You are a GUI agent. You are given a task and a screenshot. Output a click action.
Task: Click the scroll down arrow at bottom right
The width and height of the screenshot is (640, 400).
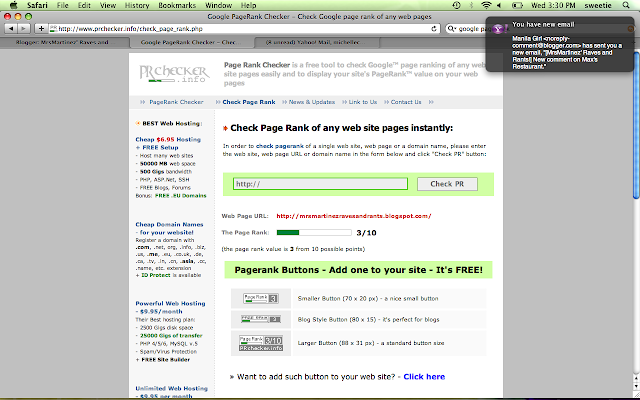(636, 386)
